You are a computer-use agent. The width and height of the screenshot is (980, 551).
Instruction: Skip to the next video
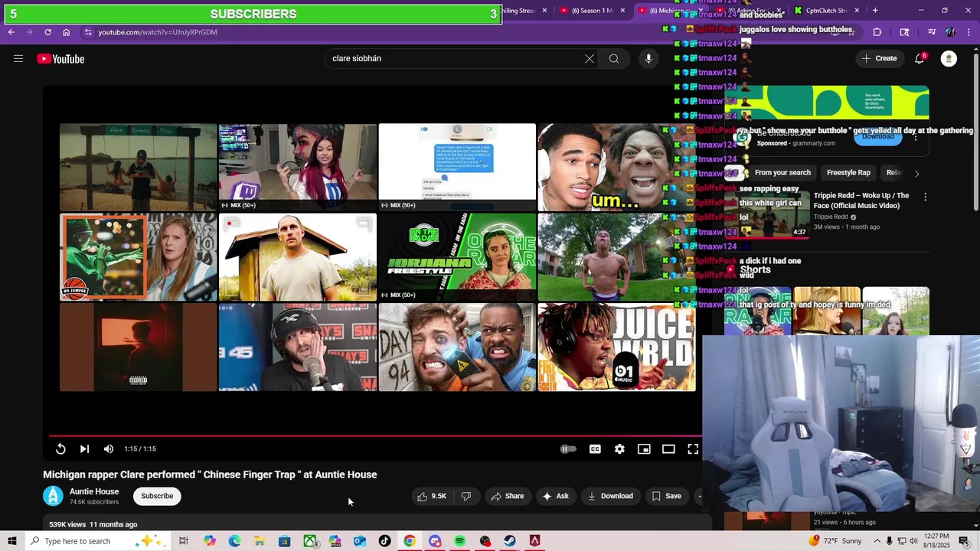tap(84, 449)
